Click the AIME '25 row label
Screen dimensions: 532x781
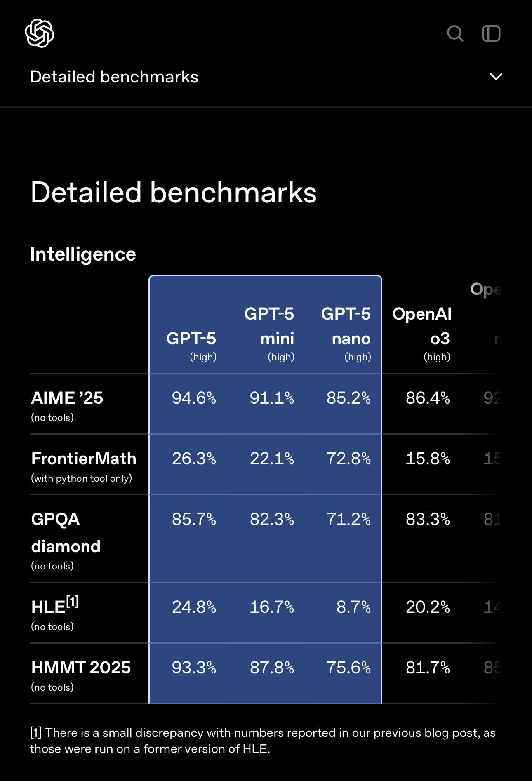click(x=67, y=398)
